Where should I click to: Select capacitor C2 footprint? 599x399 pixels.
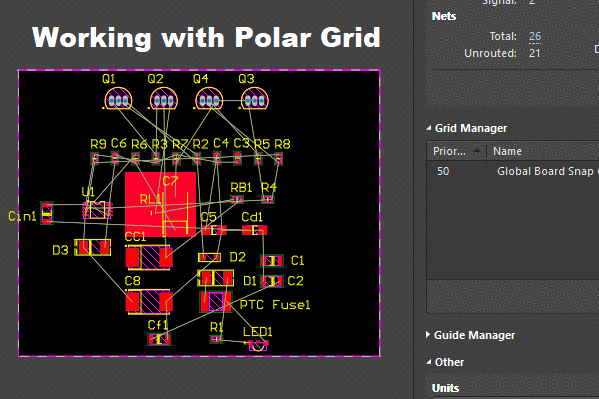pos(272,281)
